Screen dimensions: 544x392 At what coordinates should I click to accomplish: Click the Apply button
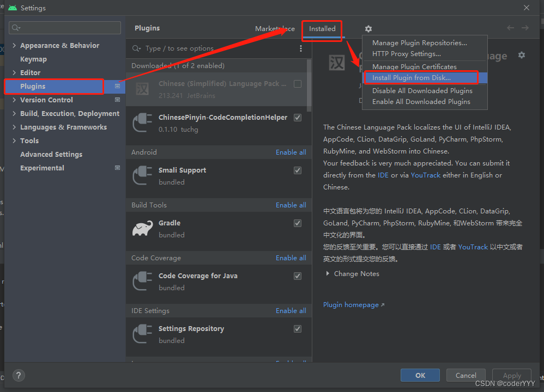tap(512, 375)
